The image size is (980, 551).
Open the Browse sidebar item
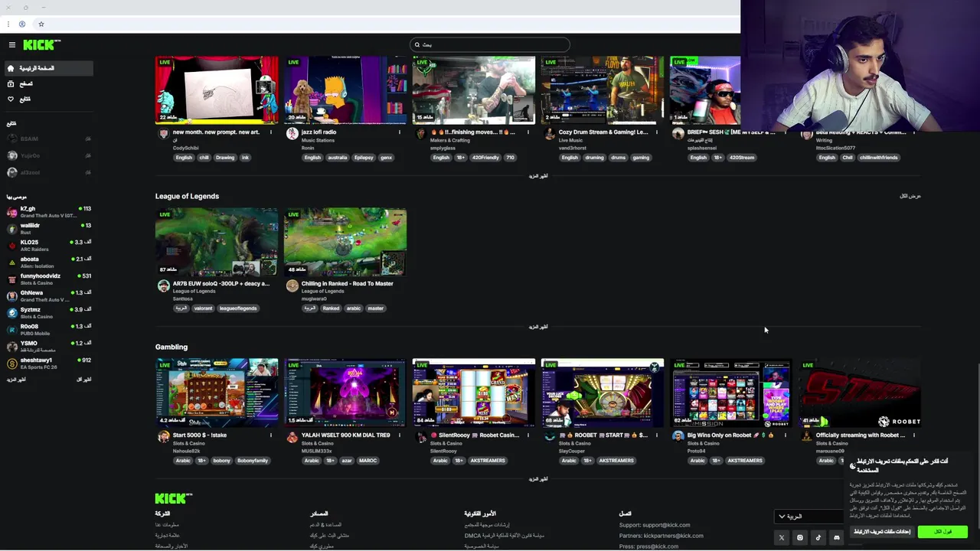[47, 83]
